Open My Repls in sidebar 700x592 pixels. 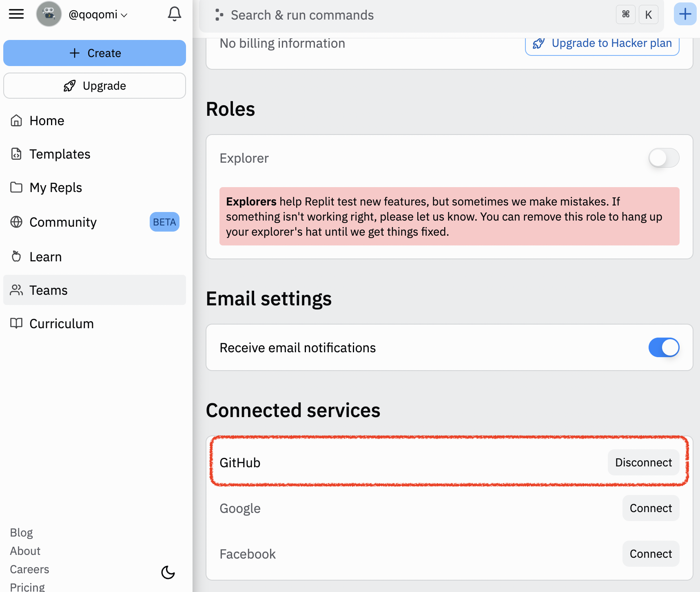[x=95, y=188]
